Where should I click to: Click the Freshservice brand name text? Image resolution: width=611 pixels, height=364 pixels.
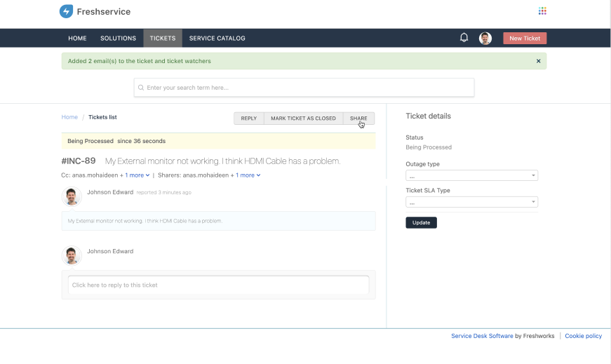104,12
